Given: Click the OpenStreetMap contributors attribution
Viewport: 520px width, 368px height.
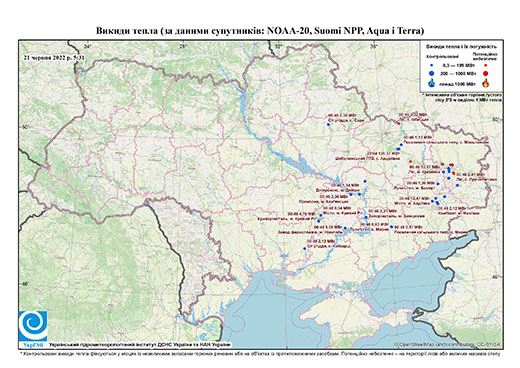Looking at the screenshot, I should [448, 344].
